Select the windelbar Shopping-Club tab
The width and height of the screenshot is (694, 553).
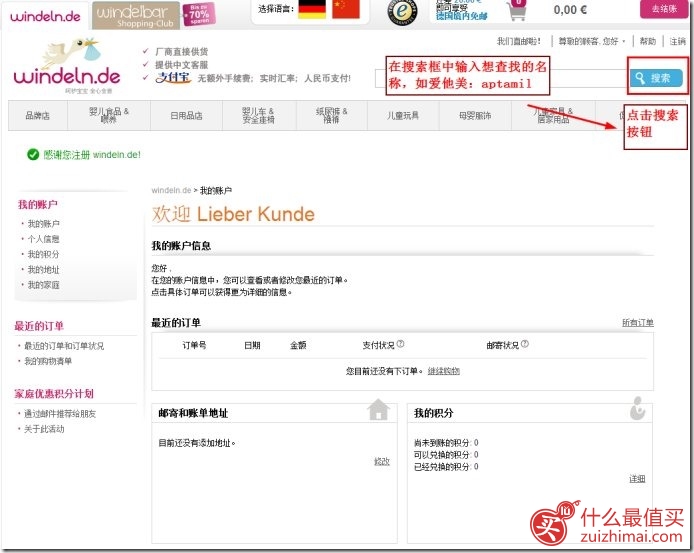[x=136, y=16]
